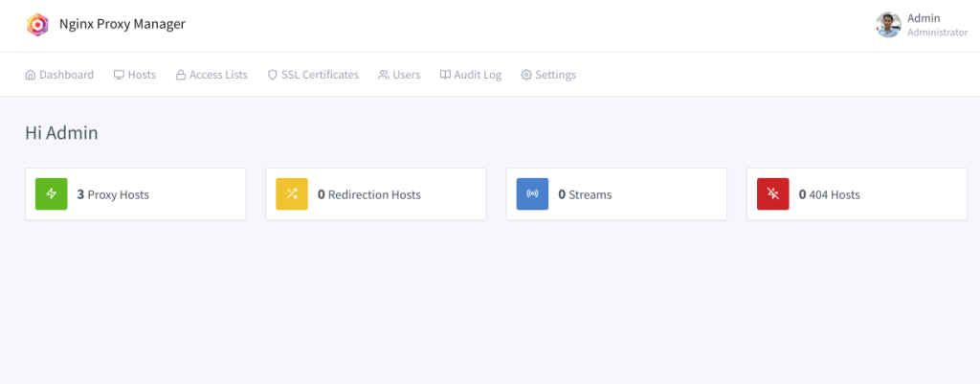
Task: Click the blue Streams broadcast icon
Action: 532,194
